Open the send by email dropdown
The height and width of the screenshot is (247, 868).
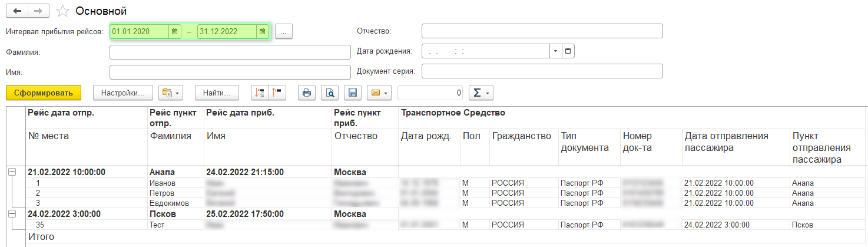(x=378, y=93)
